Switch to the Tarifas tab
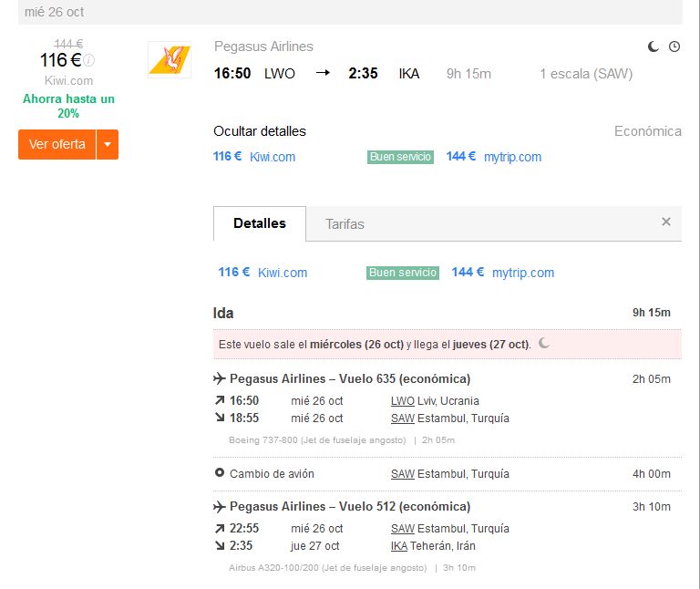This screenshot has width=700, height=589. tap(345, 224)
